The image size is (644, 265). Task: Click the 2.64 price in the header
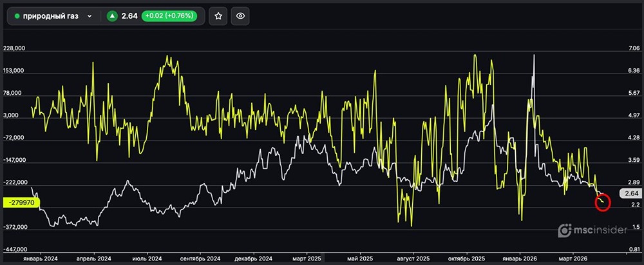click(x=131, y=16)
